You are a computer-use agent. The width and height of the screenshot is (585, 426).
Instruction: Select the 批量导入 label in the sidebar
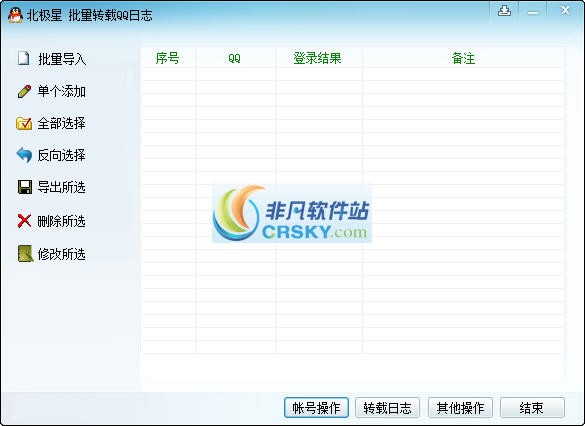62,59
